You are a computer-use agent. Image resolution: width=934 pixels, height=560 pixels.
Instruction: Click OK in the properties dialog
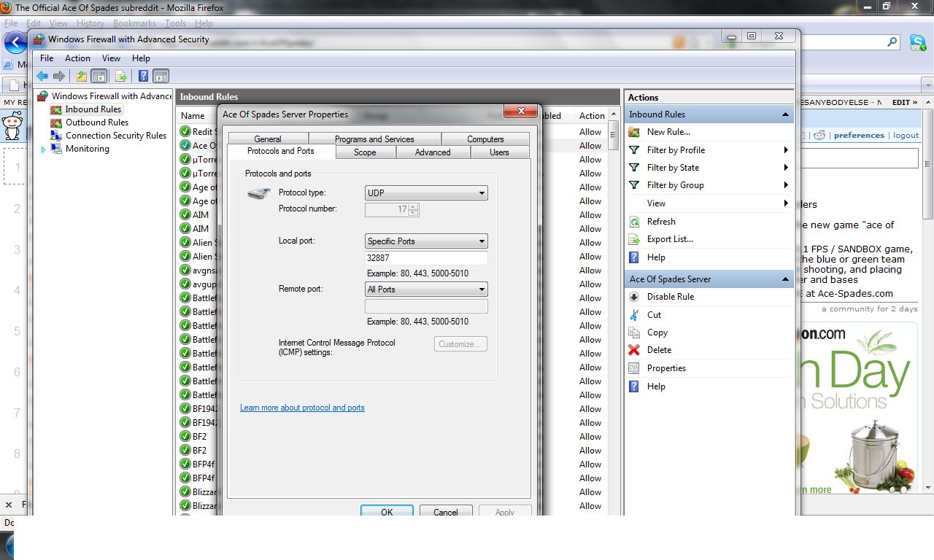click(x=387, y=512)
